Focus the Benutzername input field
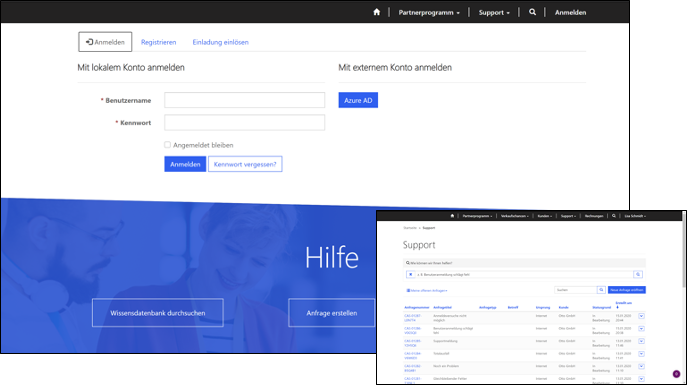Image resolution: width=693 pixels, height=389 pixels. pyautogui.click(x=244, y=100)
